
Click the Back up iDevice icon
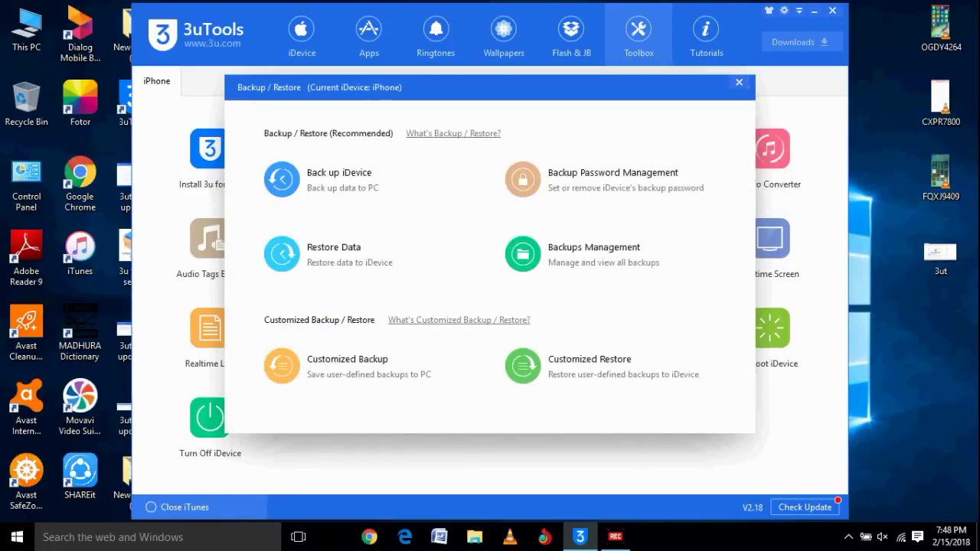coord(282,179)
